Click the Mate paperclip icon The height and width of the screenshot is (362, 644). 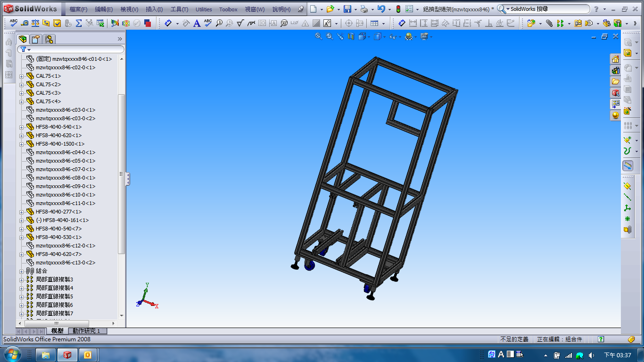[549, 23]
